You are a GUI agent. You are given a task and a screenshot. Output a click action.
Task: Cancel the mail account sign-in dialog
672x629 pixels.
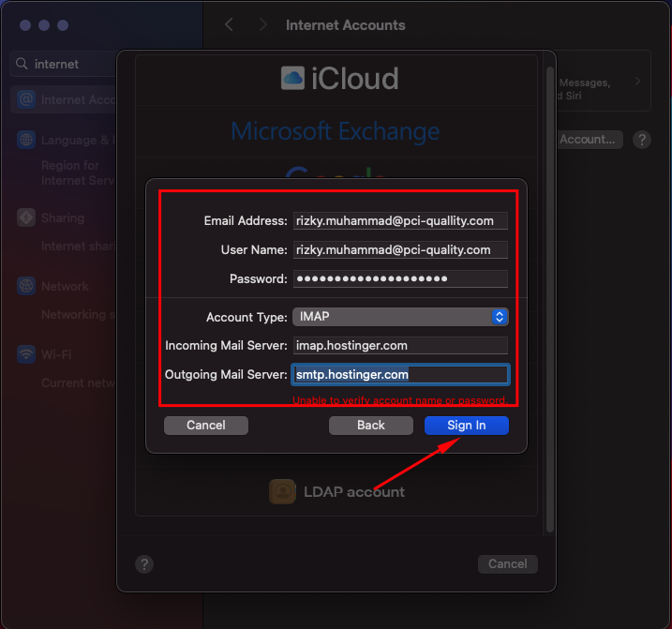pos(205,426)
